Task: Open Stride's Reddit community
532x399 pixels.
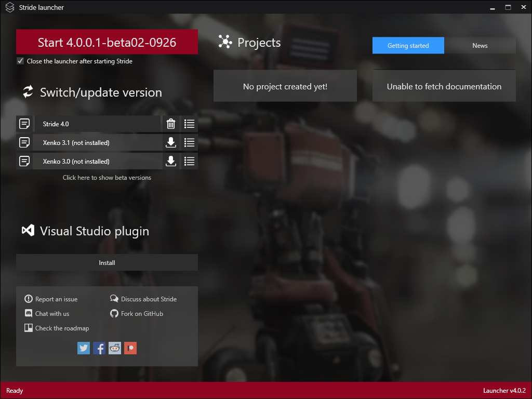Action: click(x=114, y=348)
